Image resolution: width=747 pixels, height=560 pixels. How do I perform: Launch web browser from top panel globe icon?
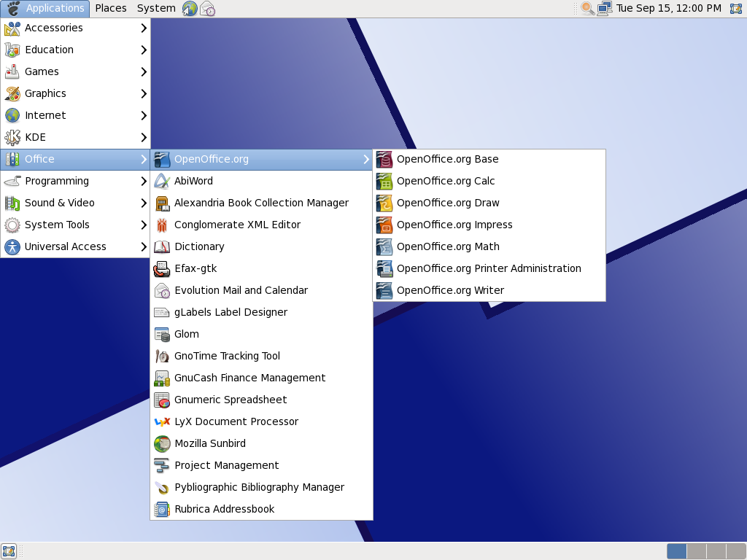(190, 9)
